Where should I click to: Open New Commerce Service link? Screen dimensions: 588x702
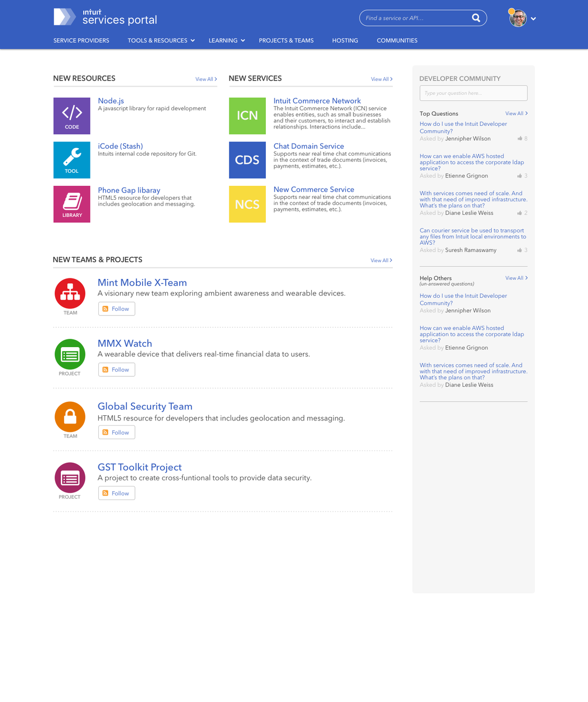[314, 189]
